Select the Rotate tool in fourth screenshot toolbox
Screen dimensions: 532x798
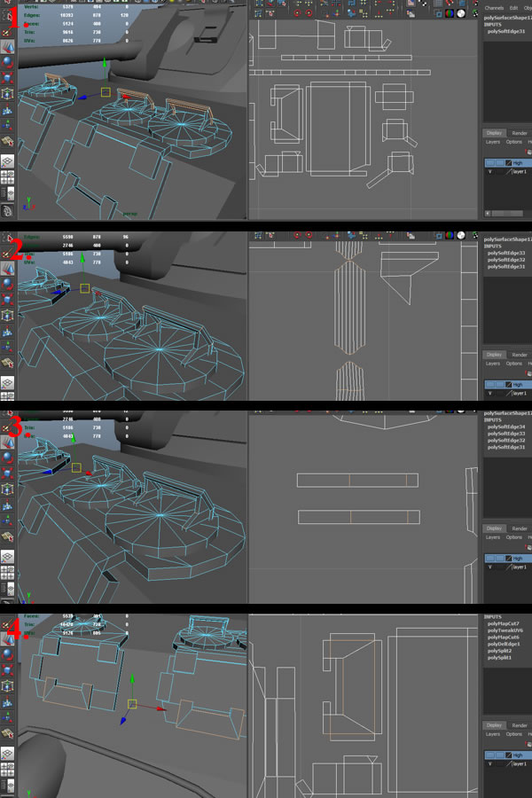[7, 654]
